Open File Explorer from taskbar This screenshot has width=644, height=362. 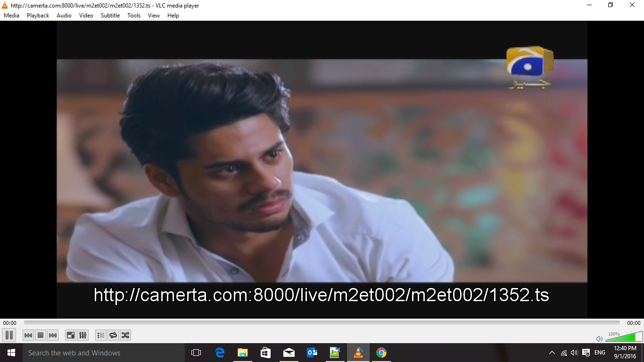pyautogui.click(x=243, y=353)
